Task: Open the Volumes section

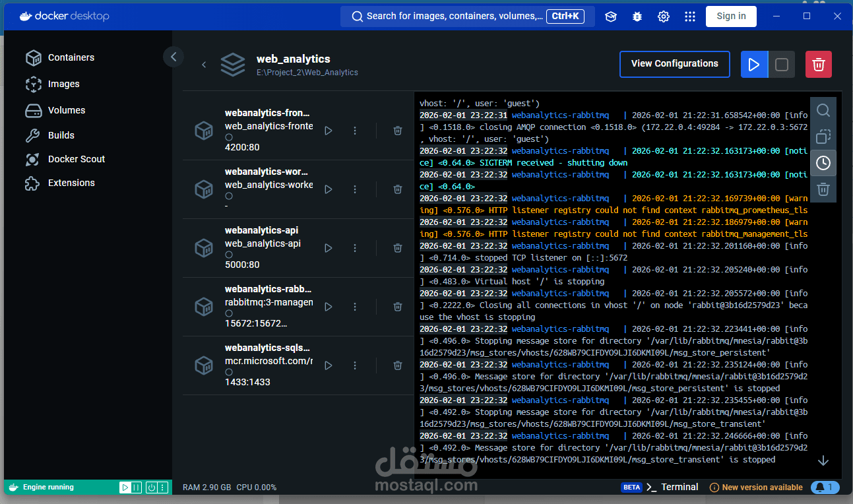Action: pyautogui.click(x=55, y=110)
